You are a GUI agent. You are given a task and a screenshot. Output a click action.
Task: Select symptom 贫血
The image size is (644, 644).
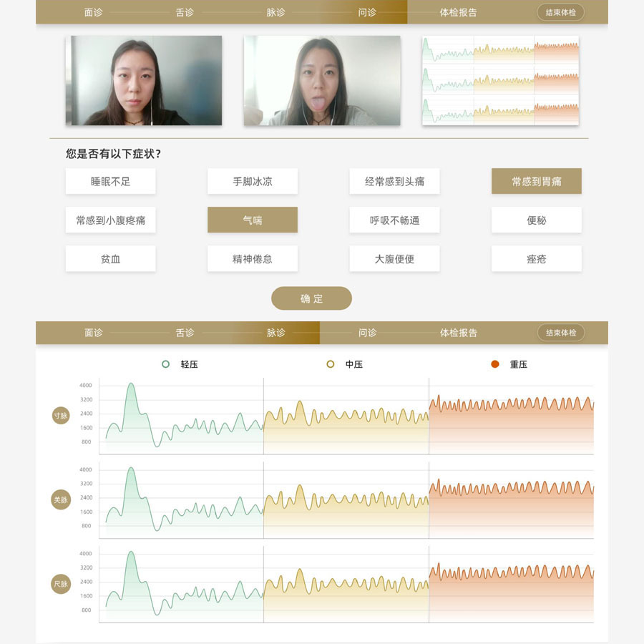coord(110,259)
